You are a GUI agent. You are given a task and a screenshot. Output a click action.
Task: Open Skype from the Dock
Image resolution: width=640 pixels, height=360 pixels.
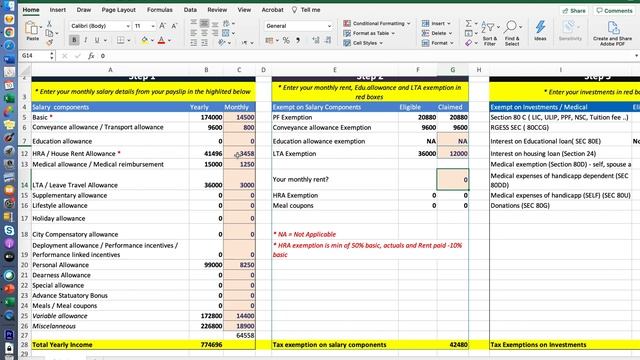[x=9, y=230]
